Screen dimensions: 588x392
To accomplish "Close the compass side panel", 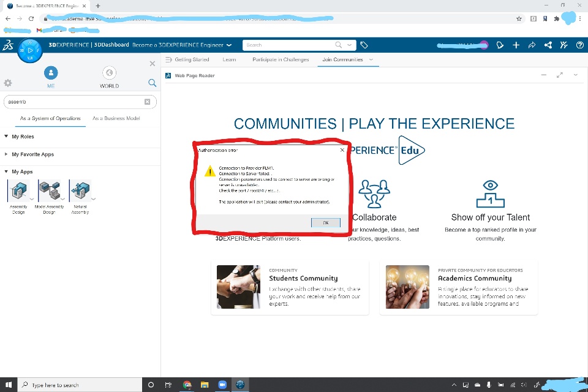I will tap(153, 64).
